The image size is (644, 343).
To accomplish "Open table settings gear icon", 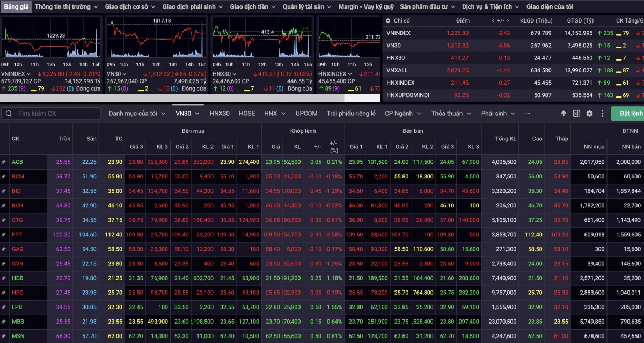I will click(589, 114).
